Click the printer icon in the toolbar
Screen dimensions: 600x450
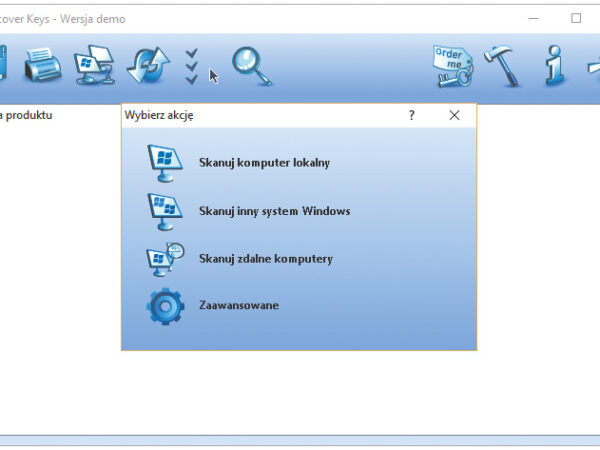point(43,66)
